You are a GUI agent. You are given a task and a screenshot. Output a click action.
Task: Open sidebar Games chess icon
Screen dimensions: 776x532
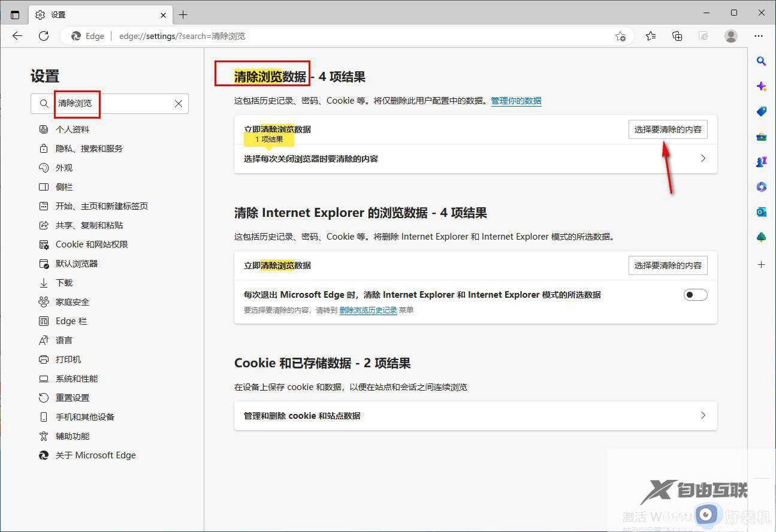tap(762, 162)
